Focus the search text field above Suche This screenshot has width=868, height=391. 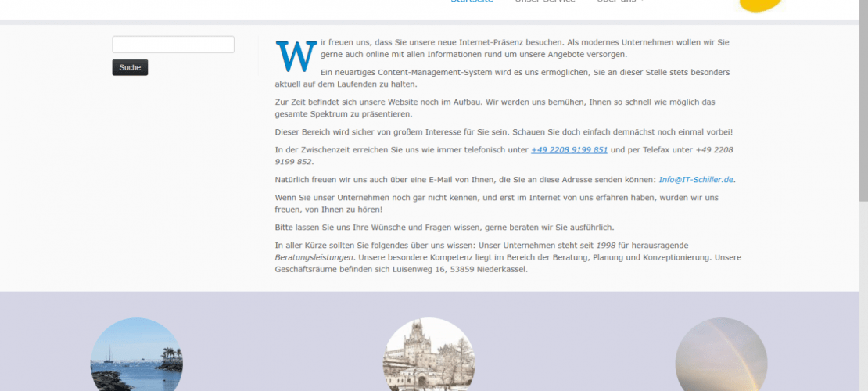click(173, 45)
